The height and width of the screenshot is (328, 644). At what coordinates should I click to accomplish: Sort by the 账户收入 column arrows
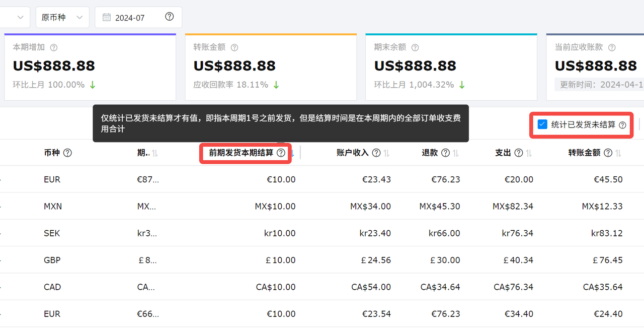(386, 153)
